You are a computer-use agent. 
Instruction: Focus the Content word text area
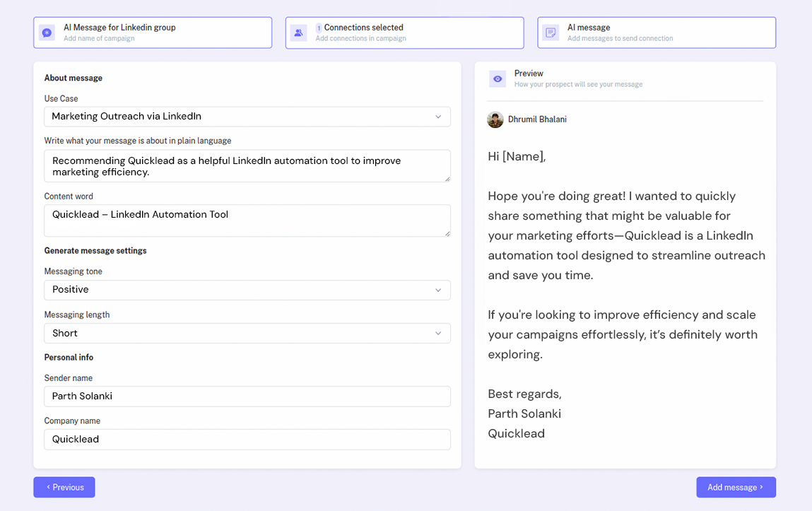[247, 221]
